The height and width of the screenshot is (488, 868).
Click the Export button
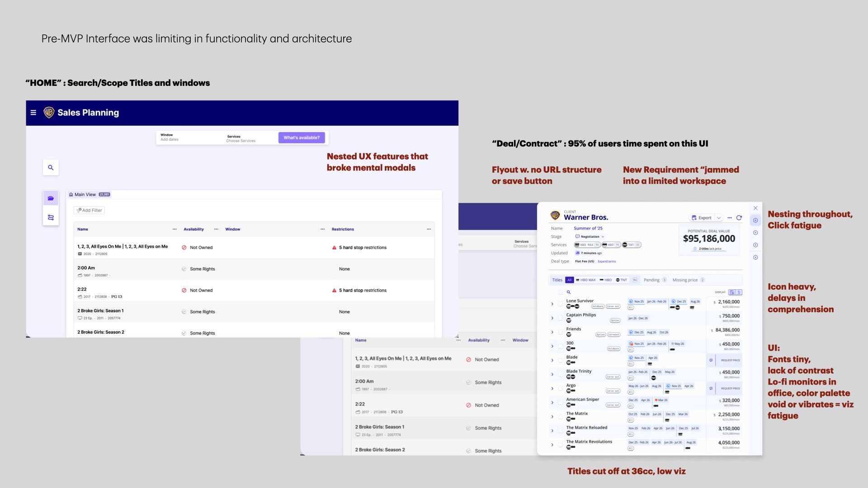click(x=702, y=218)
